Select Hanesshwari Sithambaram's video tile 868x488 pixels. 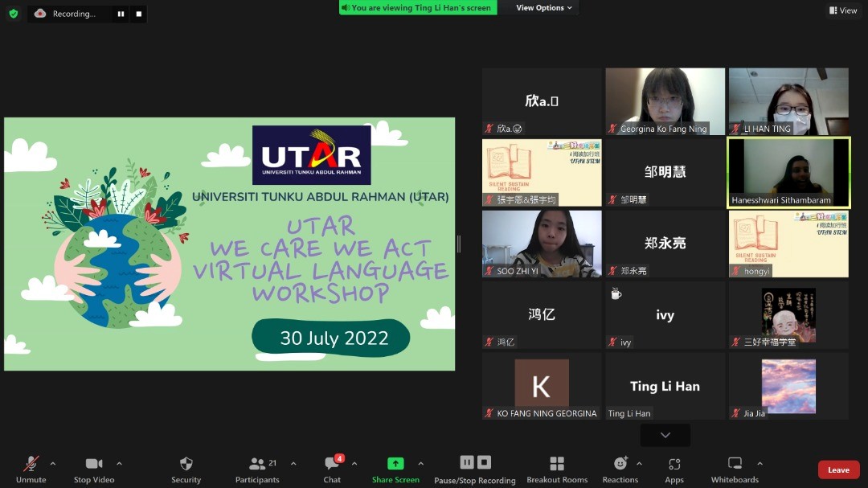788,172
